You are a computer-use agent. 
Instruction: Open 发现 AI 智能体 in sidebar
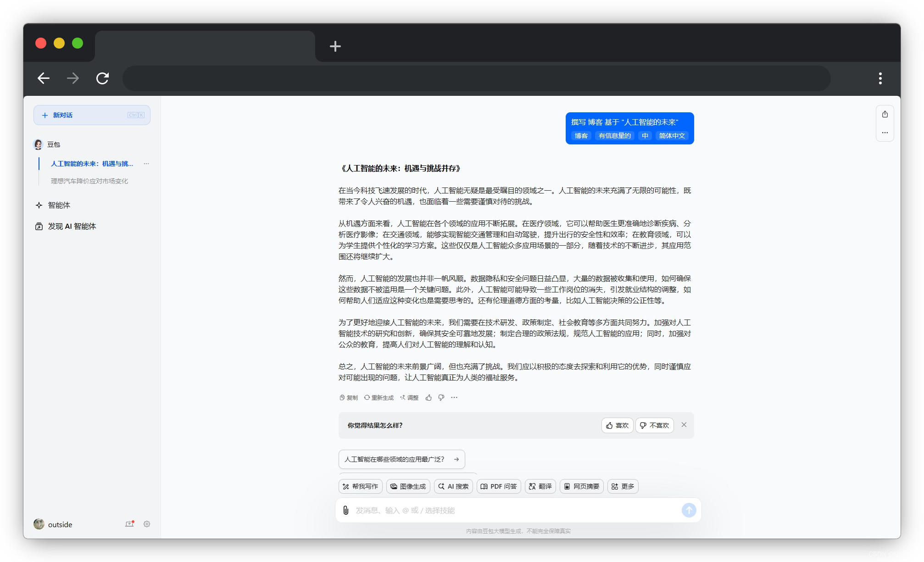point(72,226)
